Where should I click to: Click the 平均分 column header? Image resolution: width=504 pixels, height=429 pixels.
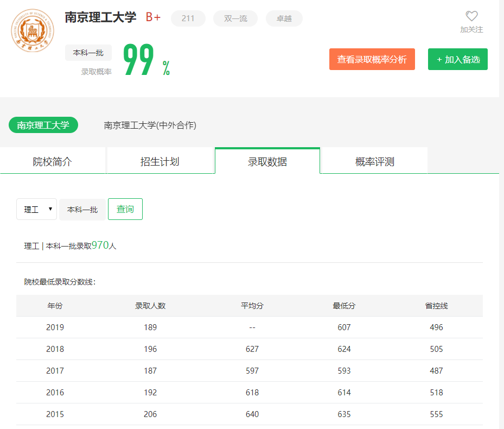point(252,306)
